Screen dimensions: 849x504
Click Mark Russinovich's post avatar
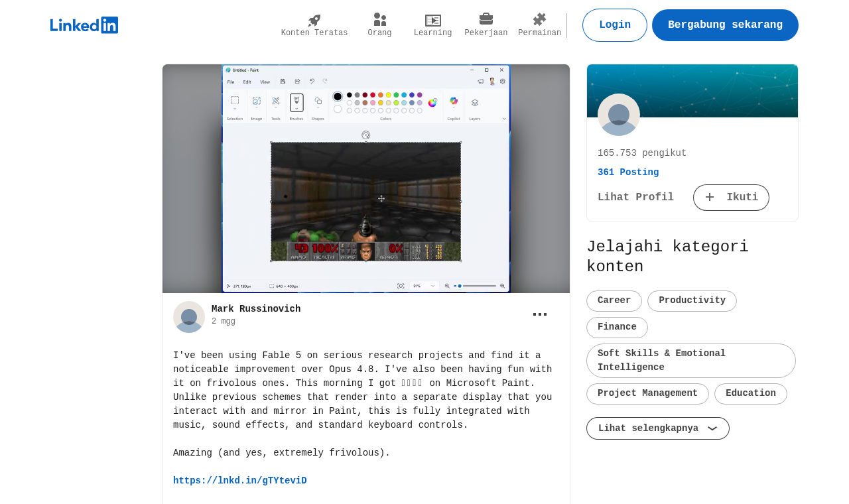[x=189, y=317]
